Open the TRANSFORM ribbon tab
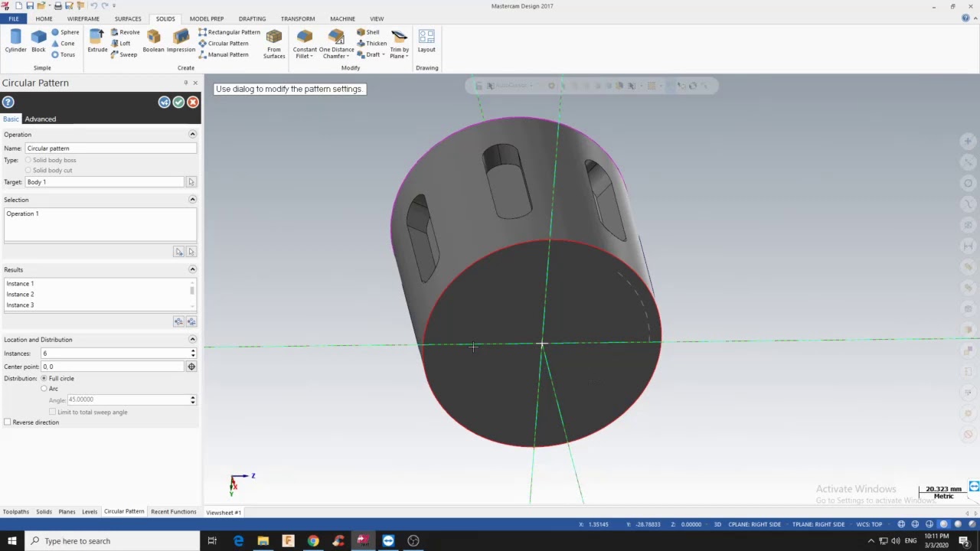980x551 pixels. point(298,18)
